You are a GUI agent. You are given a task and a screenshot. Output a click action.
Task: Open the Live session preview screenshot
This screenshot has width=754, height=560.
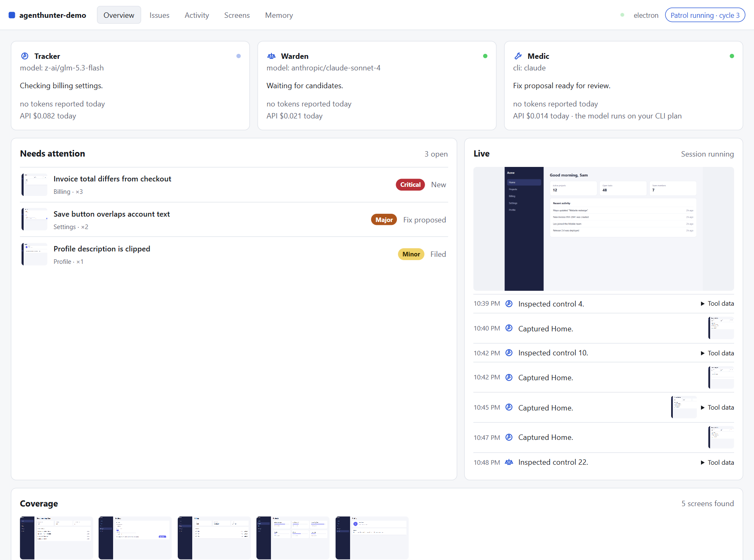tap(604, 229)
